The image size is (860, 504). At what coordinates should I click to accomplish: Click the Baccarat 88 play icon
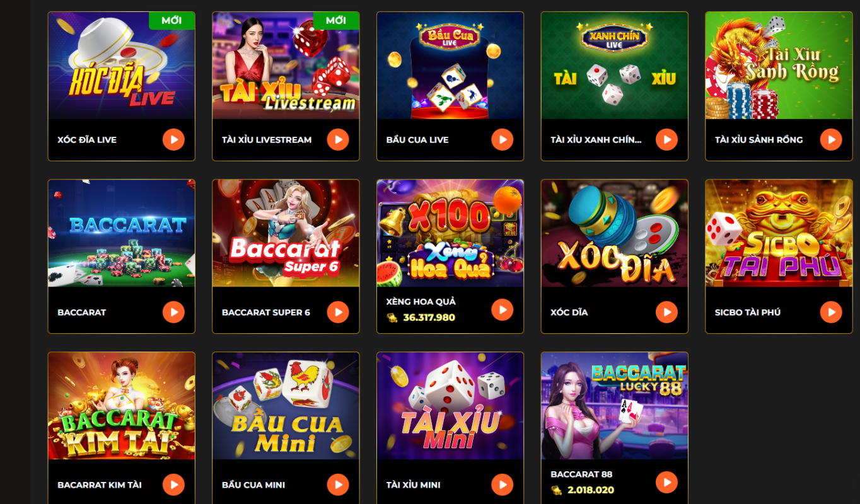(x=666, y=482)
